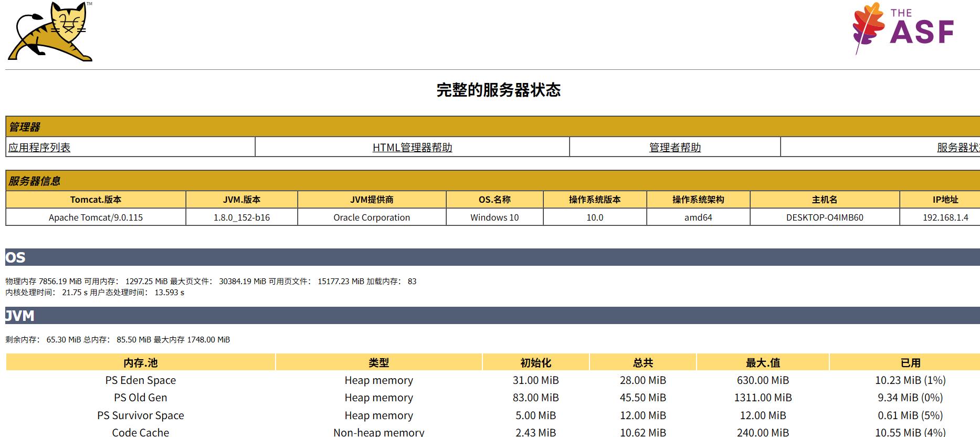Click the 管理器 section header
The height and width of the screenshot is (437, 980).
coord(25,127)
